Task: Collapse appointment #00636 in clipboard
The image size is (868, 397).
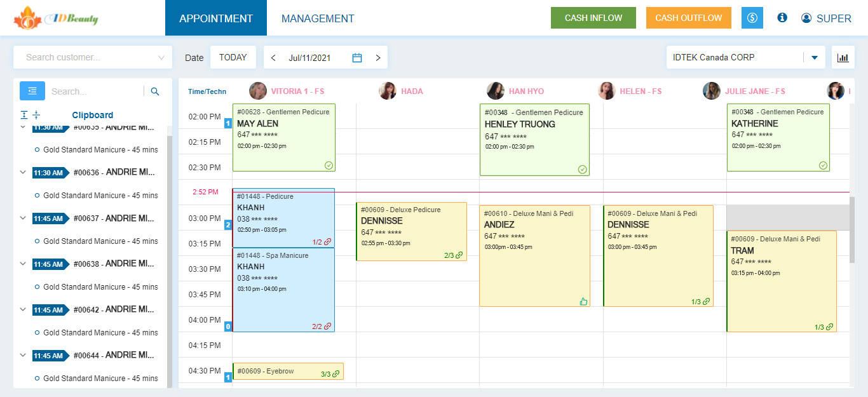Action: coord(24,172)
